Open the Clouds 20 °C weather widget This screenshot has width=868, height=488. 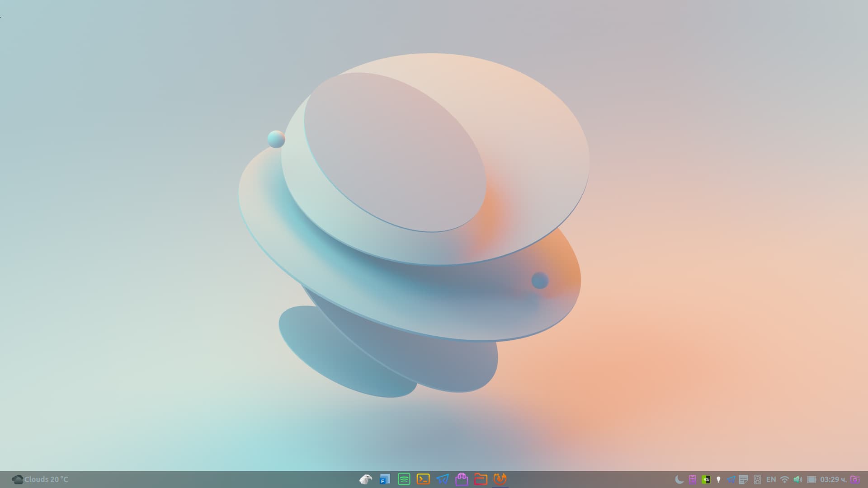tap(40, 479)
